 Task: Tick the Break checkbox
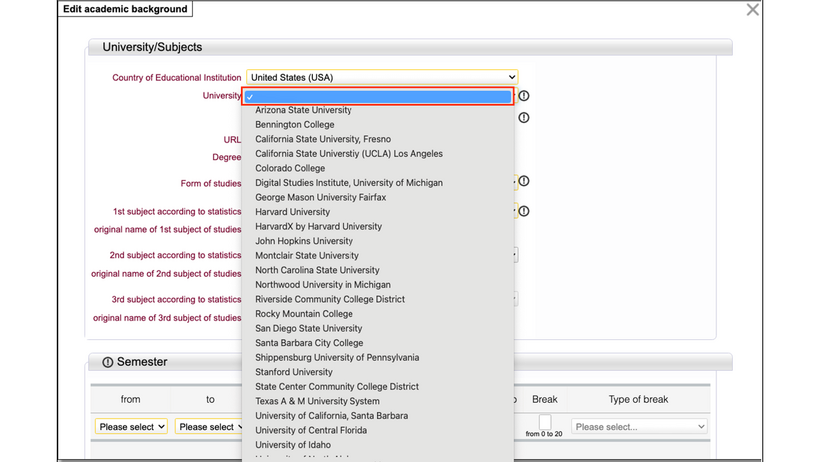coord(544,422)
